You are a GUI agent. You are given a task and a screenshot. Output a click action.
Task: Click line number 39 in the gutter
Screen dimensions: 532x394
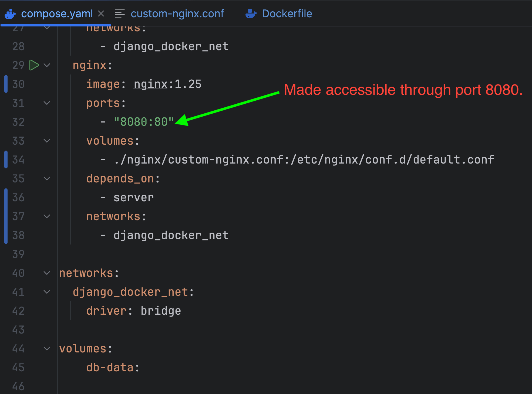(x=18, y=254)
